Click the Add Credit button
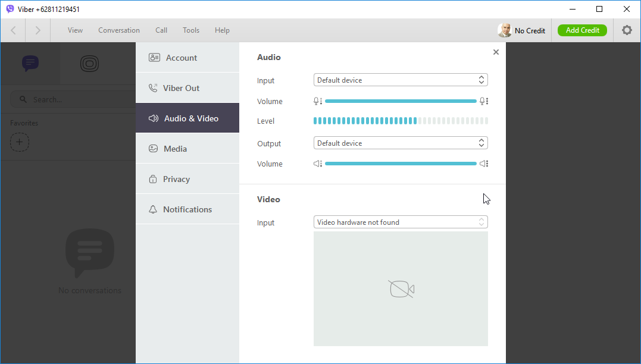This screenshot has width=641, height=364. (582, 30)
